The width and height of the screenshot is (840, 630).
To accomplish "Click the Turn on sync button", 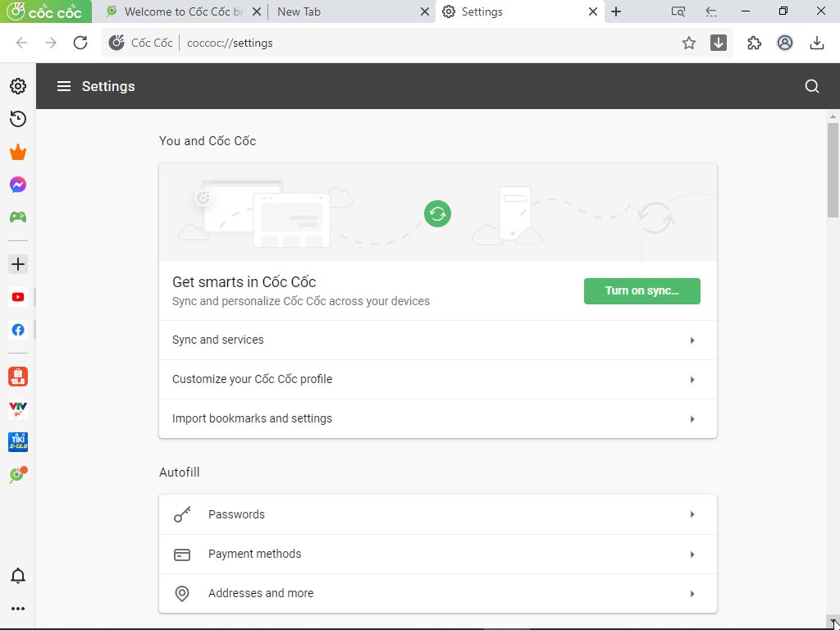I will pyautogui.click(x=642, y=290).
